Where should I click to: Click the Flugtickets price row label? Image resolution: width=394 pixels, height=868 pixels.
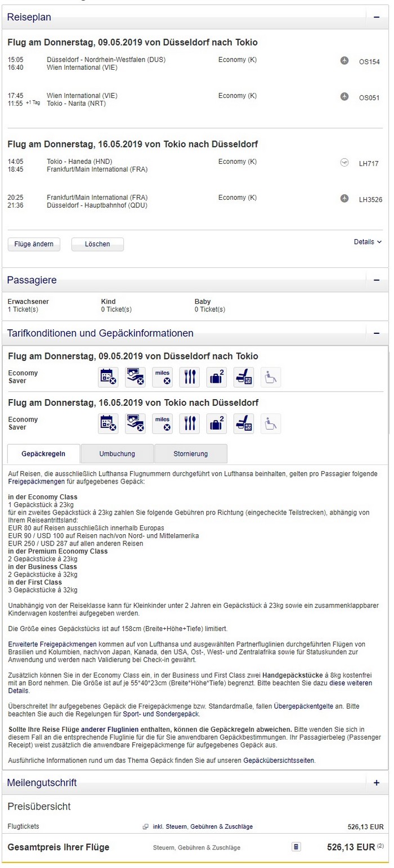pyautogui.click(x=24, y=826)
